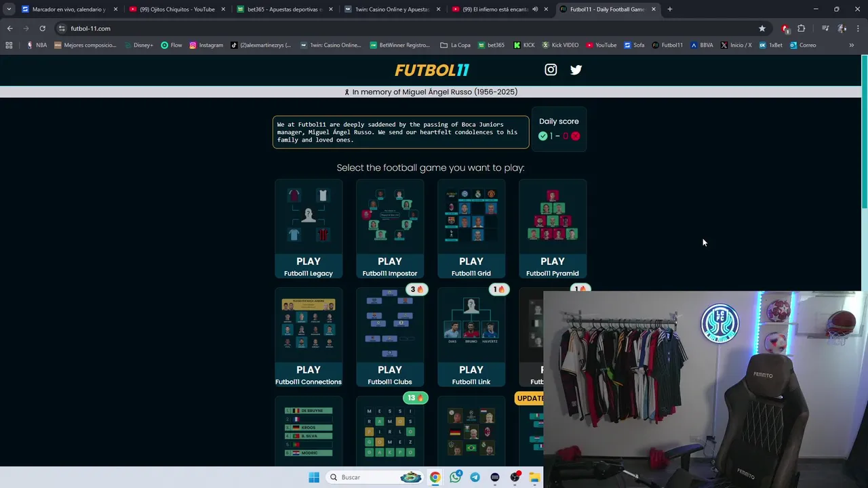Viewport: 868px width, 488px height.
Task: Play Futbol11 Impostor game
Action: coord(390,229)
